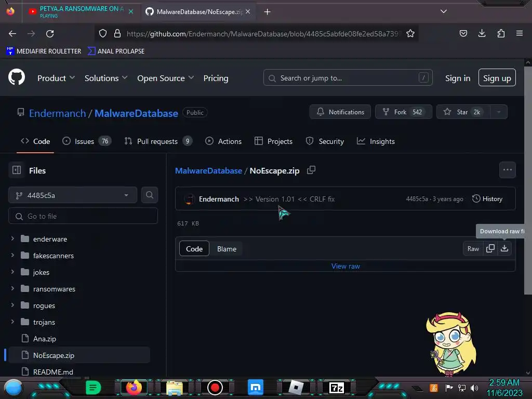Open more file actions ellipsis button
Viewport: 532px width, 399px height.
(x=508, y=170)
